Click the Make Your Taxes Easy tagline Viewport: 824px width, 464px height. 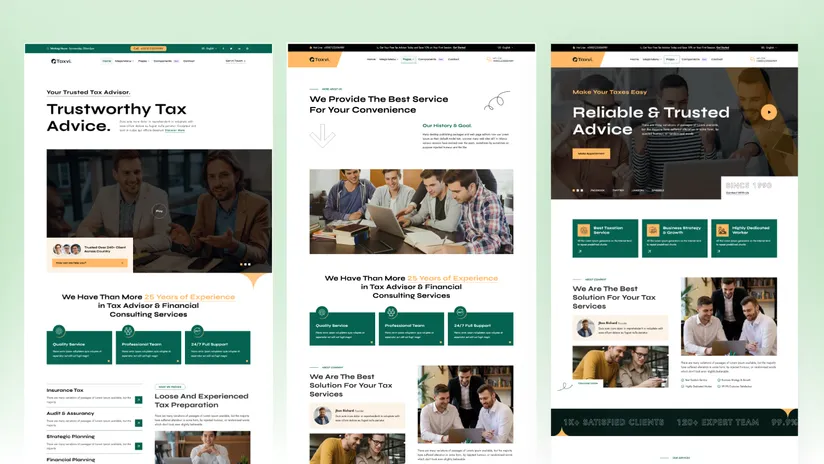click(610, 92)
